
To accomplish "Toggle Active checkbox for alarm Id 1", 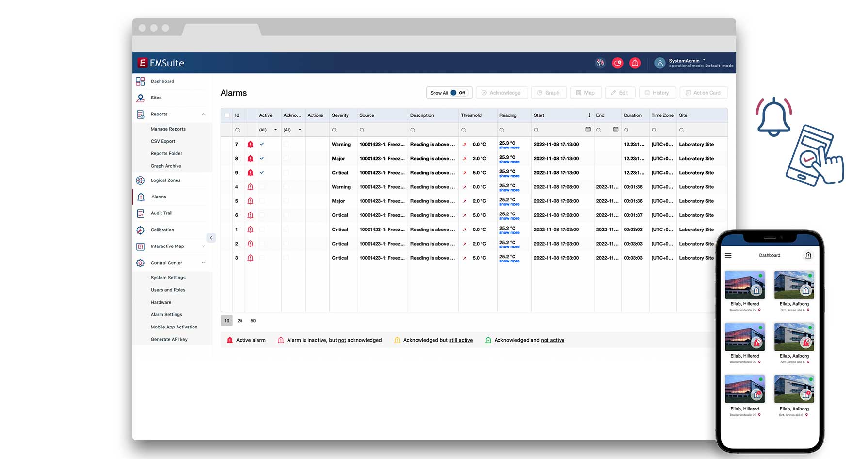I will click(262, 229).
